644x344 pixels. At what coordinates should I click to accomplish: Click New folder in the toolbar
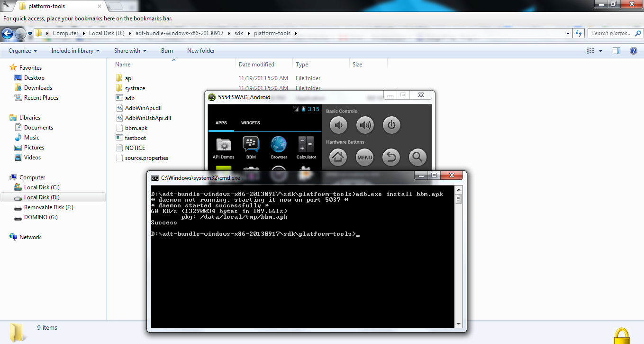tap(201, 51)
